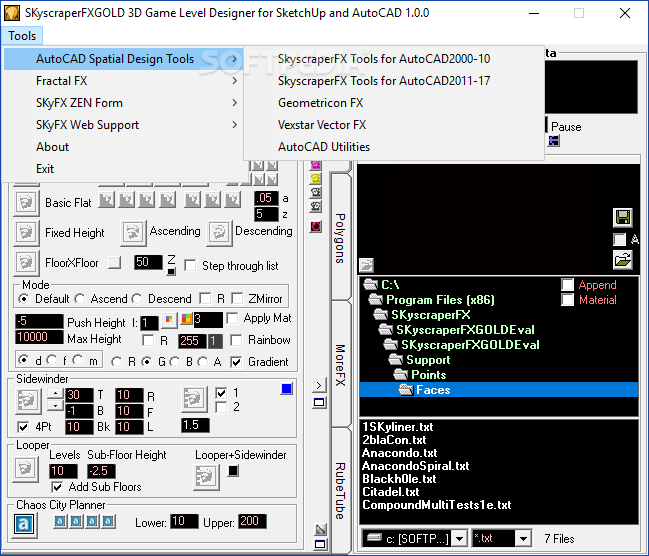The image size is (649, 556).
Task: Switch to the MoreFX vertical tab
Action: [x=340, y=365]
